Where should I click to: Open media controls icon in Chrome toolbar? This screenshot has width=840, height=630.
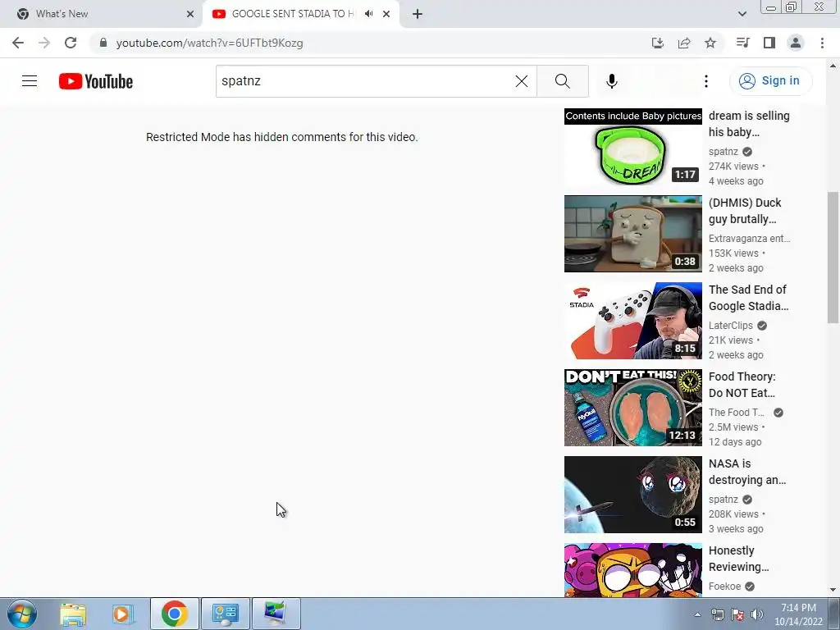point(742,43)
